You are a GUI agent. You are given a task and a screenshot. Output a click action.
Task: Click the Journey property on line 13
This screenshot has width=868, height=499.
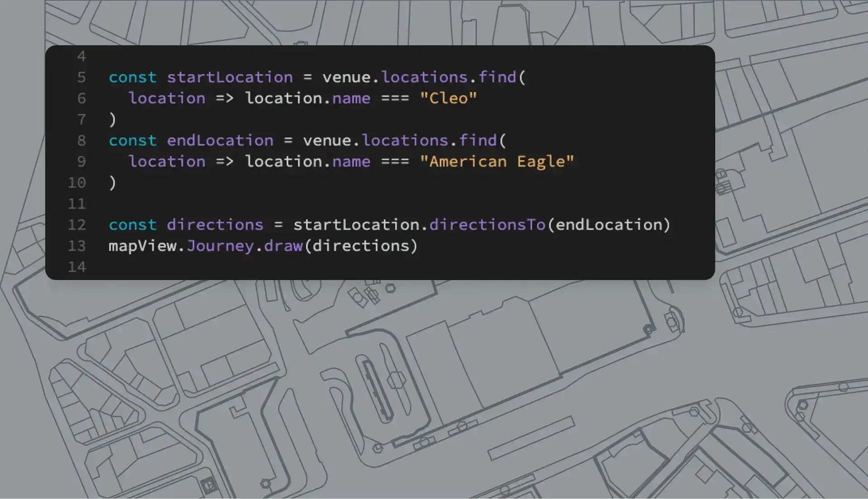[220, 246]
